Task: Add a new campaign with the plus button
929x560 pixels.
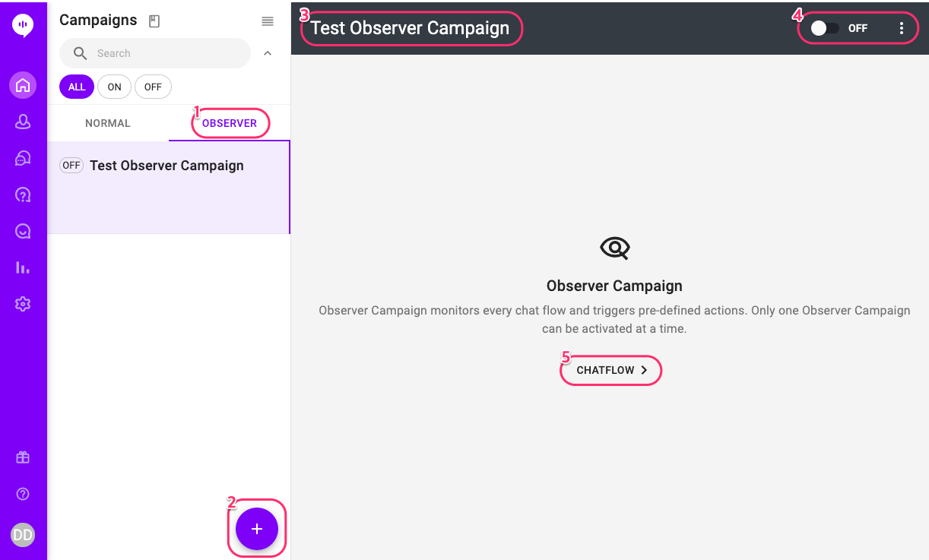Action: 257,529
